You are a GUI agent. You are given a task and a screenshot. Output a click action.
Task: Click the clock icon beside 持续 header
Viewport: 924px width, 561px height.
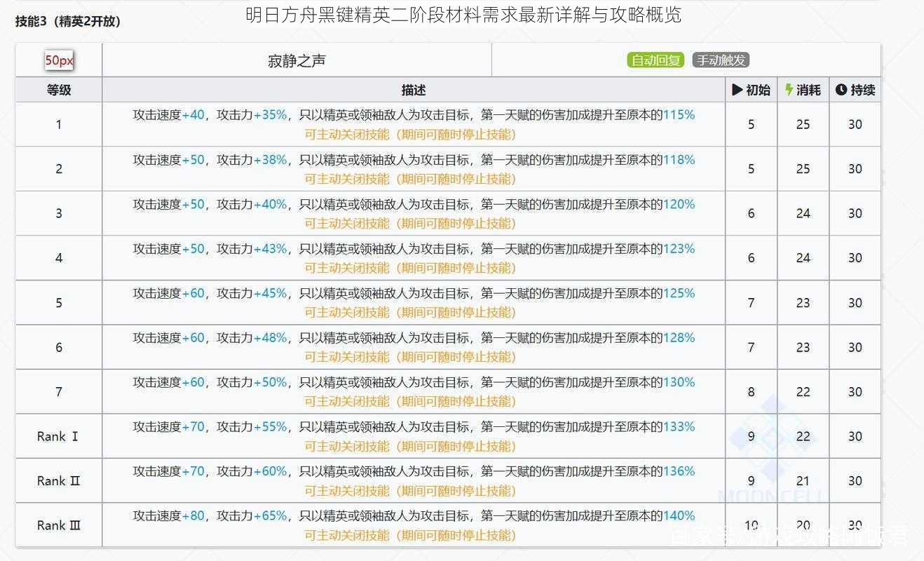(841, 90)
